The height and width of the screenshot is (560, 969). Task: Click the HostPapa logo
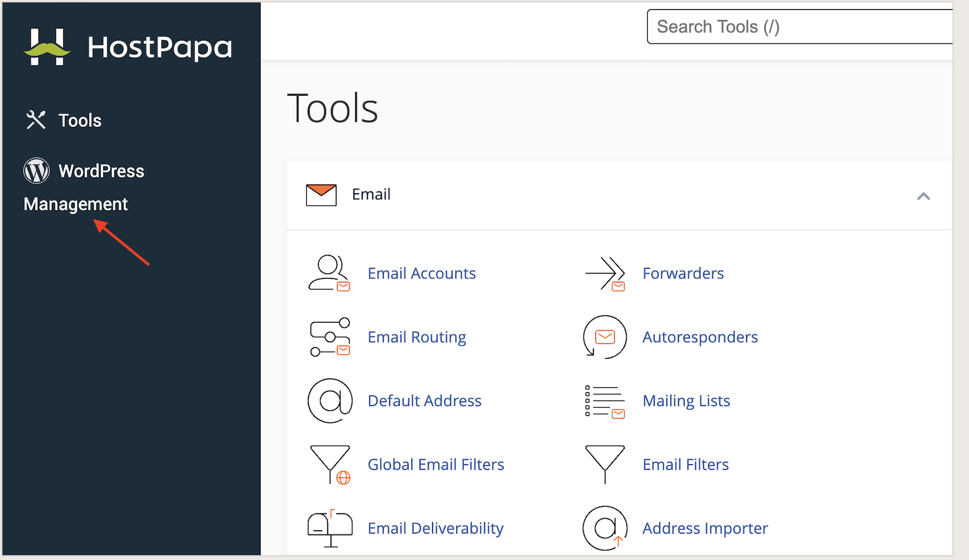pyautogui.click(x=128, y=46)
